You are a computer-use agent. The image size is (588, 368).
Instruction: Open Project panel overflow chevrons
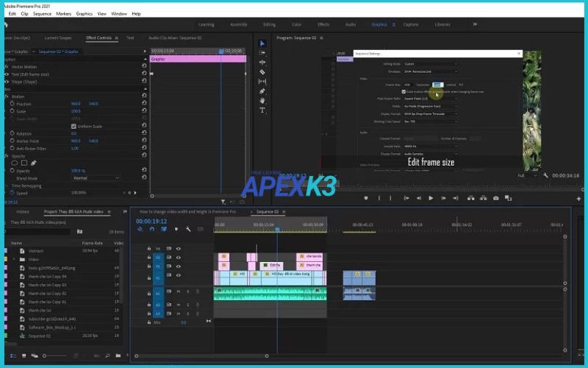pos(125,212)
